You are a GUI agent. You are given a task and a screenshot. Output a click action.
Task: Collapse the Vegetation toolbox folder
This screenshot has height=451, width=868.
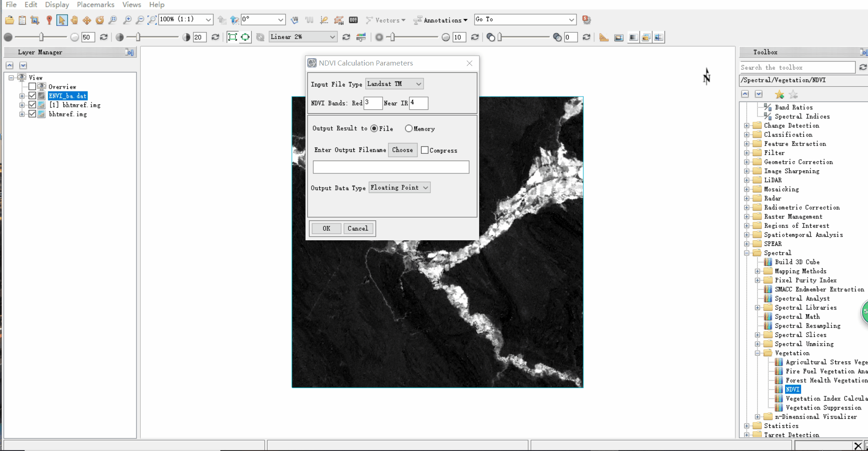[x=758, y=353]
